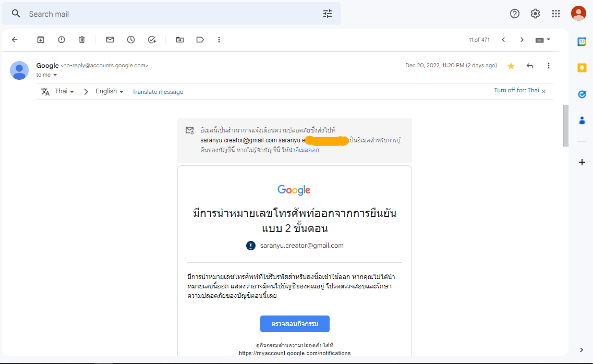Go to the newer email arrow
The width and height of the screenshot is (593, 364).
pos(503,40)
